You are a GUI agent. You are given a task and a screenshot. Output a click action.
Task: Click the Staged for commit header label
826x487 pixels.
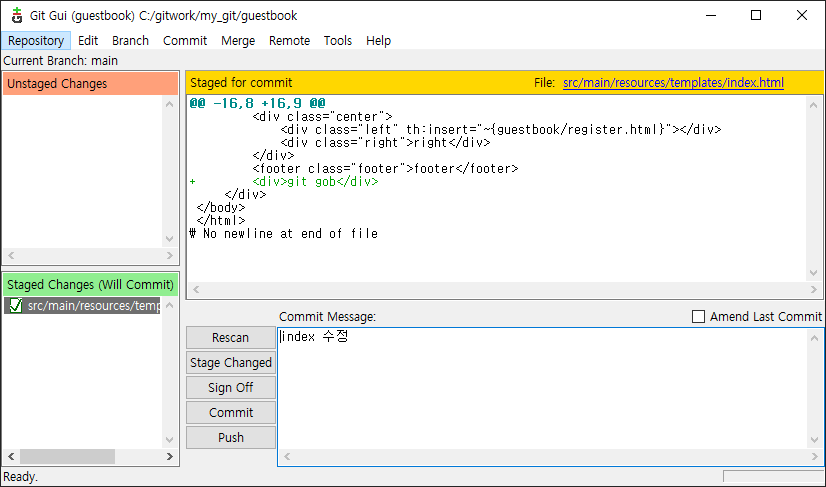[x=241, y=83]
